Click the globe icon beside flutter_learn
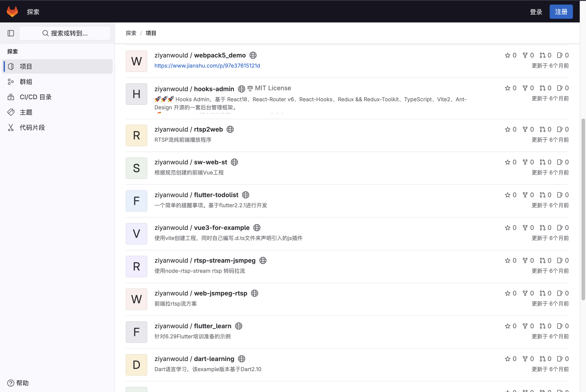This screenshot has width=586, height=392. [238, 326]
